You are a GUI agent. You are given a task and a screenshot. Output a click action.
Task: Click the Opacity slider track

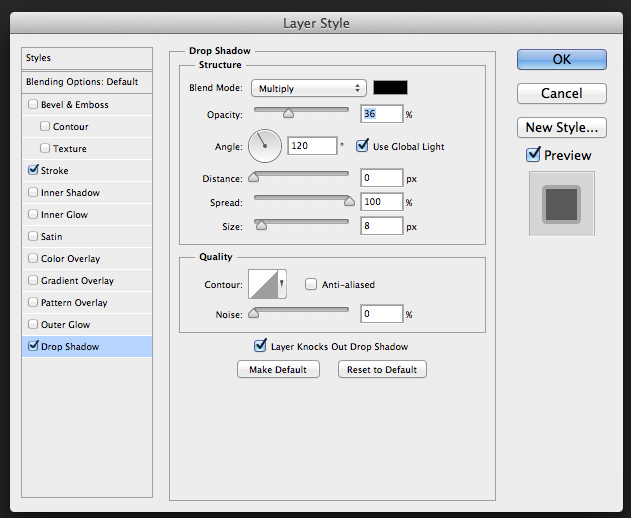point(301,109)
